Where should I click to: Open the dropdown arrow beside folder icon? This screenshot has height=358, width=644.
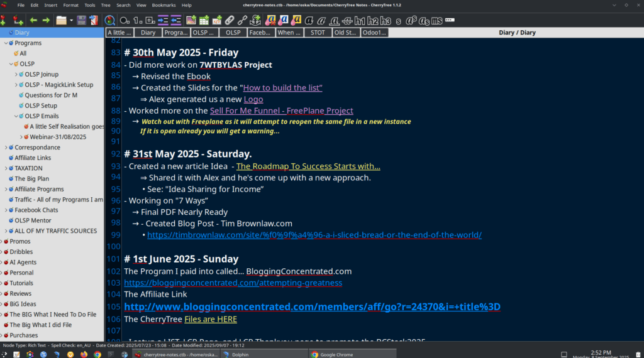click(71, 20)
